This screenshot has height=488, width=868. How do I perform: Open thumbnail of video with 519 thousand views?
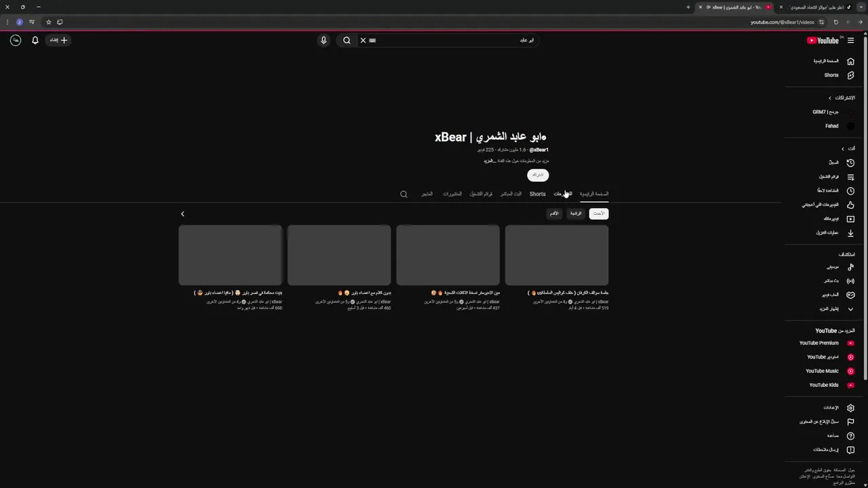coord(557,256)
